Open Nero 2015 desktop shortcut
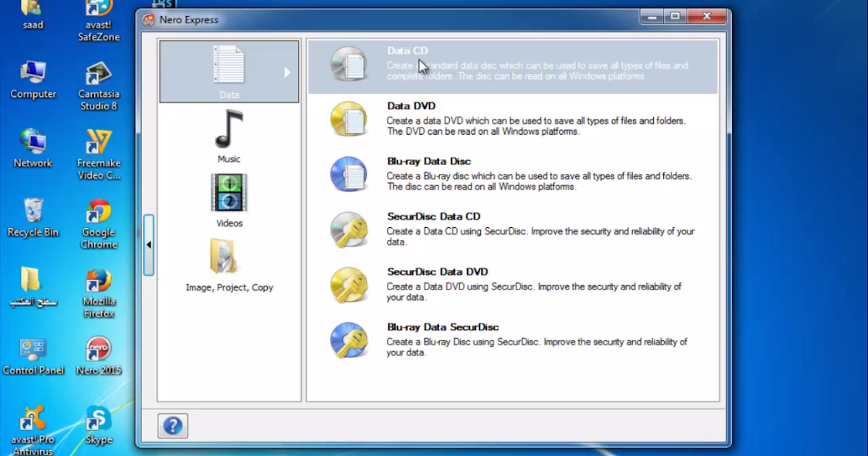 (x=99, y=349)
